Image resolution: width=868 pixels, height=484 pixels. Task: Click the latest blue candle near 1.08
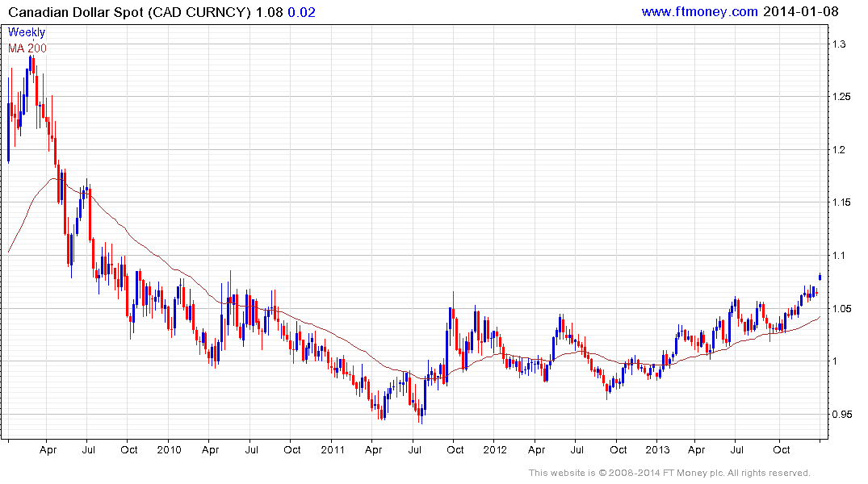(820, 277)
